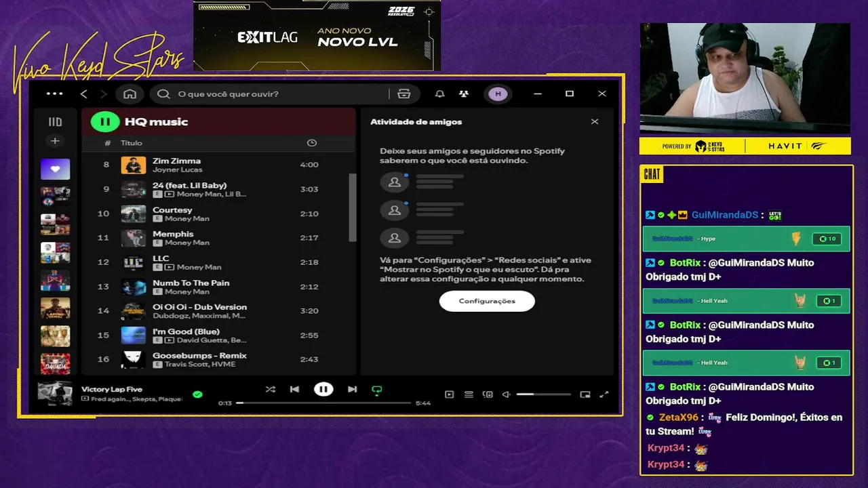Open the notifications bell
The image size is (868, 488).
pos(439,94)
